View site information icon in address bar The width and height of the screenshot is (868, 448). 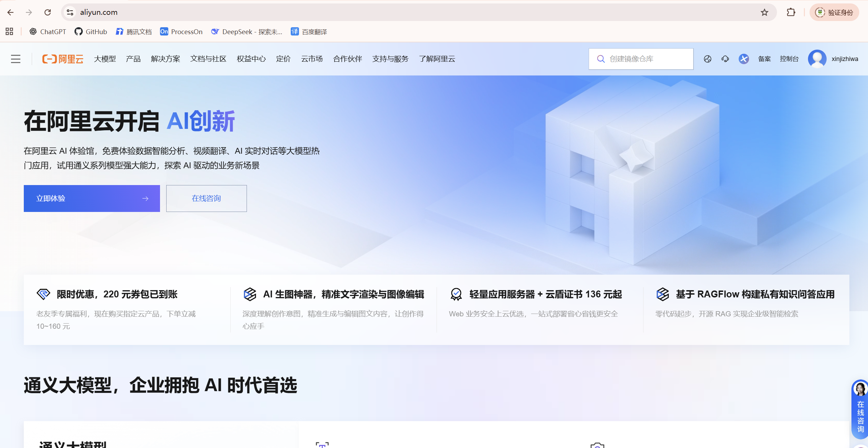[x=70, y=12]
